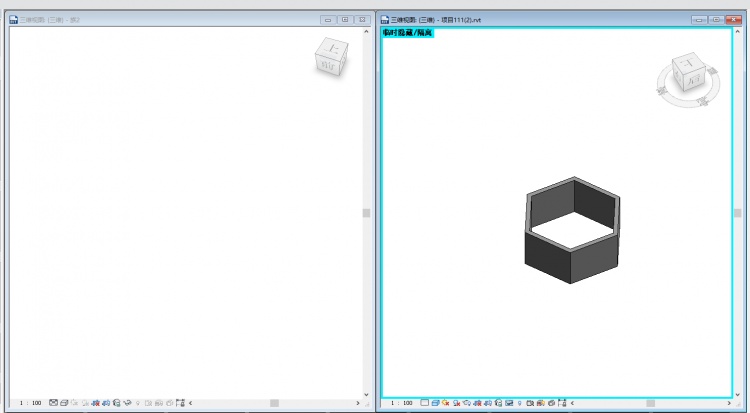
Task: Open view scale 1:100 in 项目111(2).rvt view
Action: (402, 403)
